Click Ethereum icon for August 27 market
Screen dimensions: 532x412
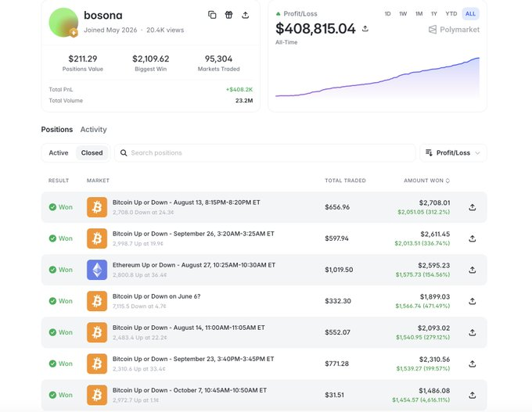(x=97, y=270)
